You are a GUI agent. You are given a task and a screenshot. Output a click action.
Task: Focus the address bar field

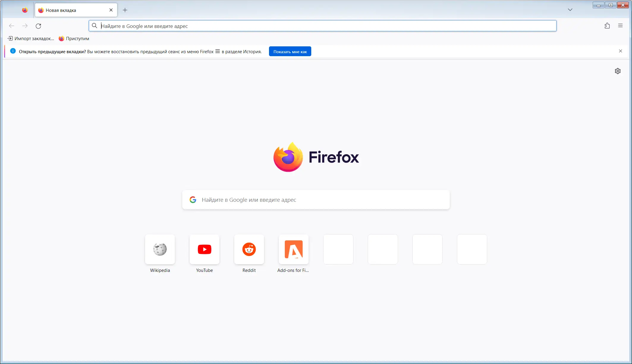tap(323, 26)
